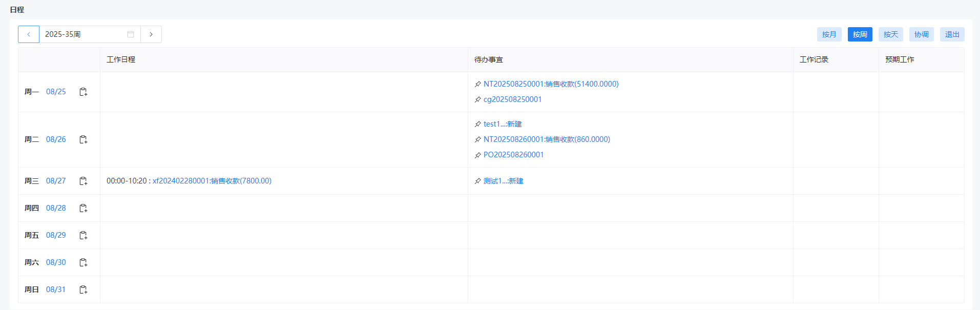Click the 08/28 date link
The width and height of the screenshot is (980, 310).
(x=56, y=208)
